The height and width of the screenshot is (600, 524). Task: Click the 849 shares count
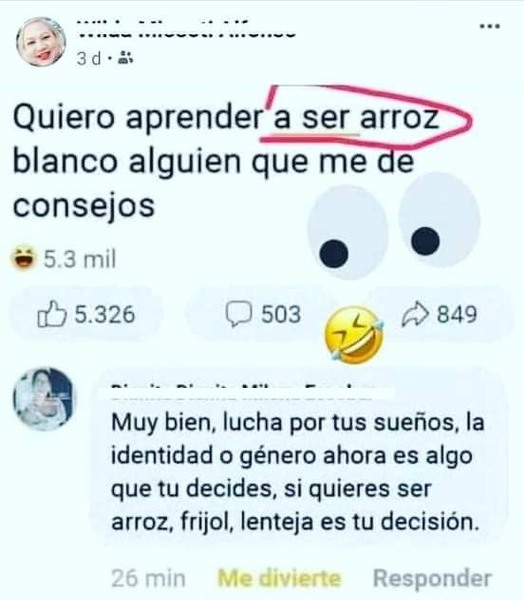click(x=457, y=315)
